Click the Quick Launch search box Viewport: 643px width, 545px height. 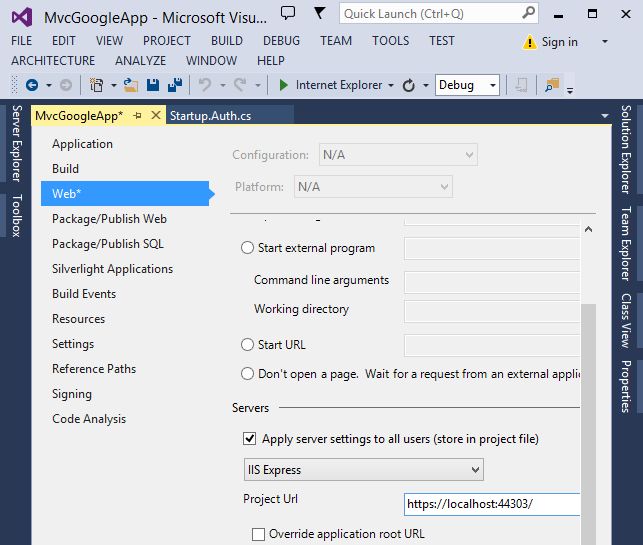(439, 14)
